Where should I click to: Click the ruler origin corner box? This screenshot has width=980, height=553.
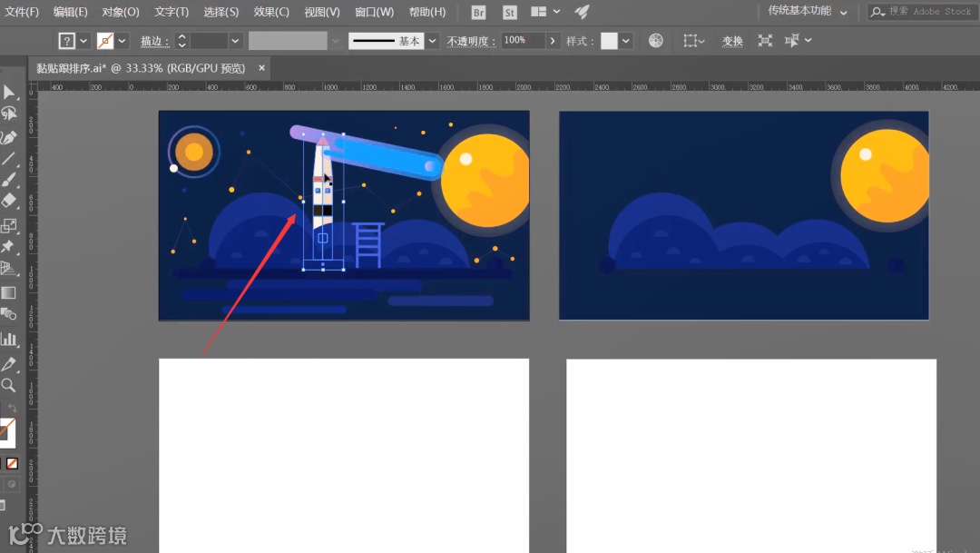click(33, 85)
